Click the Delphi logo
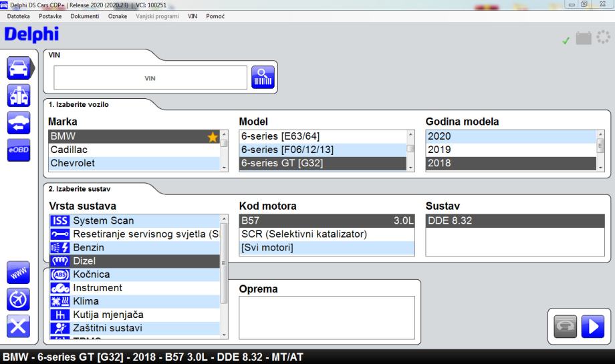 click(31, 35)
